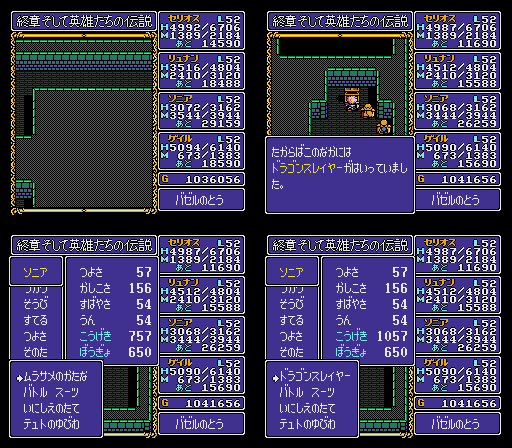Select いにしえのたて in the list headed by ドラゴンスレイヤー
512x448 pixels.
307,408
